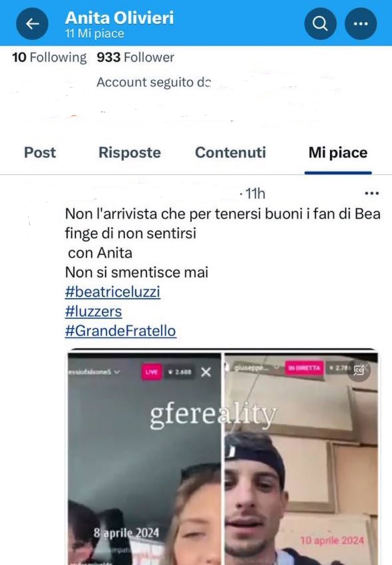Close the left live video with X
The height and width of the screenshot is (565, 392).
click(x=206, y=372)
